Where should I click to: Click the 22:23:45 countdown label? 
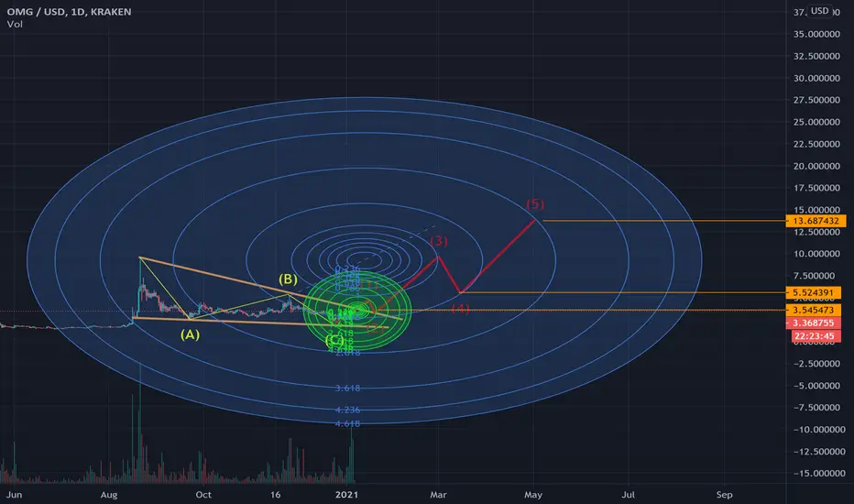point(814,336)
